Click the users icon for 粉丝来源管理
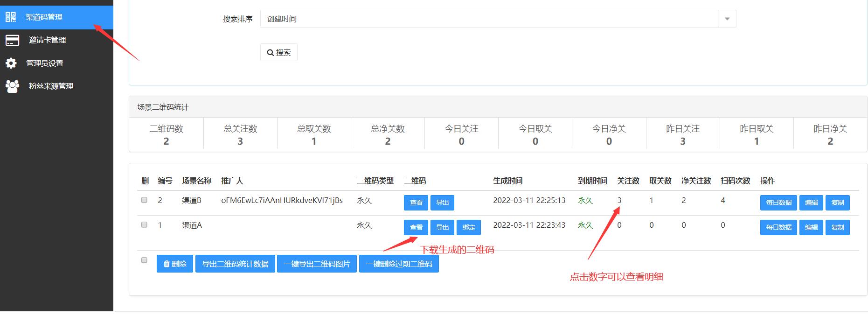 [x=12, y=86]
